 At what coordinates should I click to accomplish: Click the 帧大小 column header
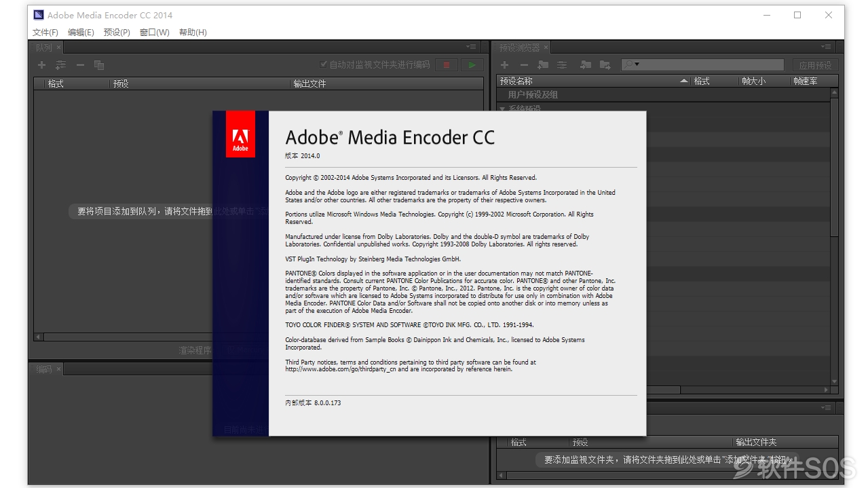coord(753,81)
